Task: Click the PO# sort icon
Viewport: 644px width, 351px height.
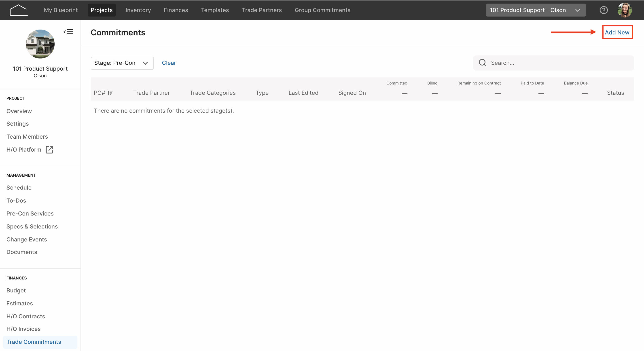Action: 110,93
